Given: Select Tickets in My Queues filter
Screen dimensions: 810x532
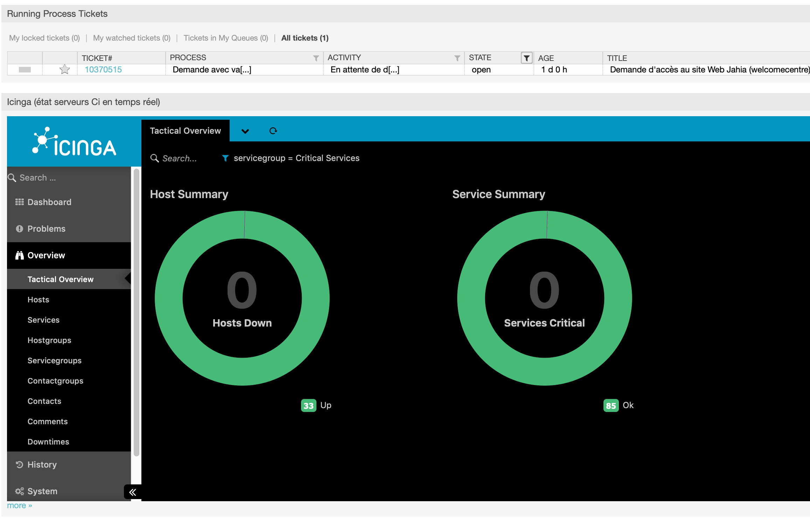Looking at the screenshot, I should (x=226, y=38).
